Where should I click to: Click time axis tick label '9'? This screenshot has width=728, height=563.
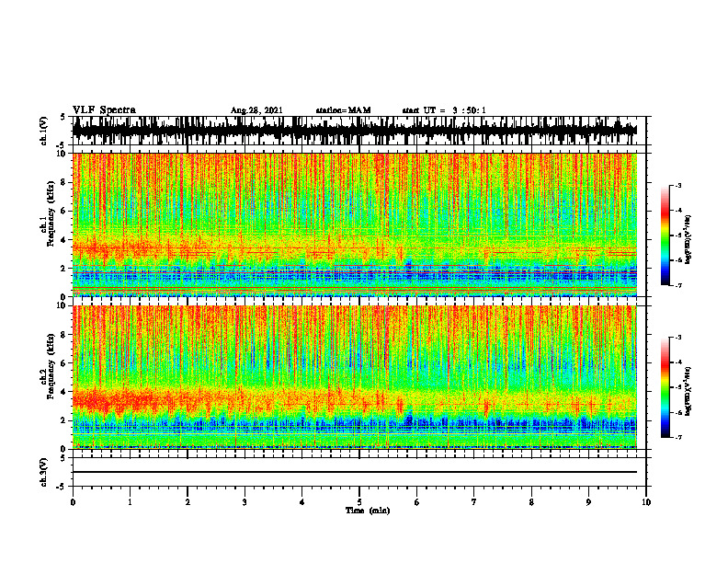point(588,502)
